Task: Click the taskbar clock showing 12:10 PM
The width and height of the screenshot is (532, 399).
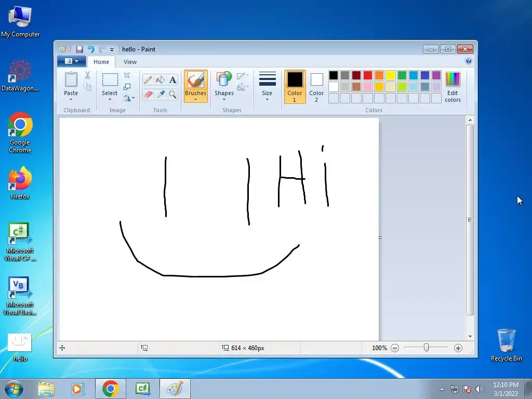Action: [506, 389]
